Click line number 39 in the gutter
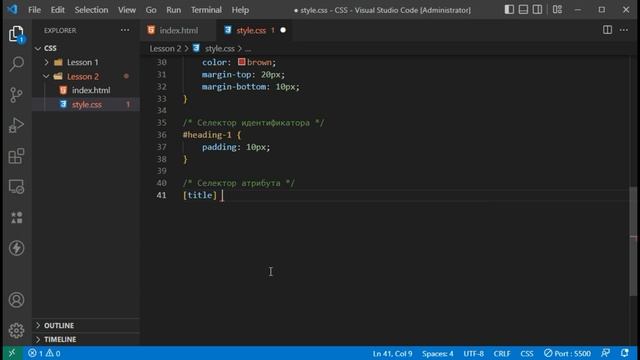 [x=161, y=171]
